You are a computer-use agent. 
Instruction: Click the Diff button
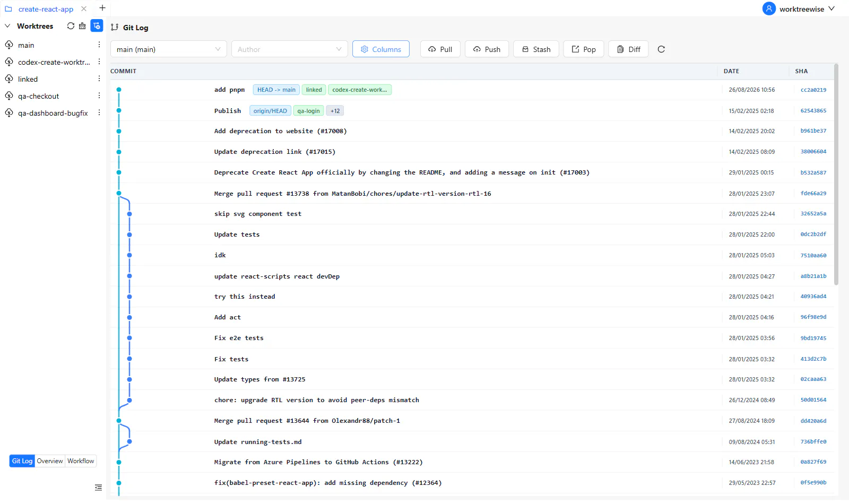tap(628, 49)
